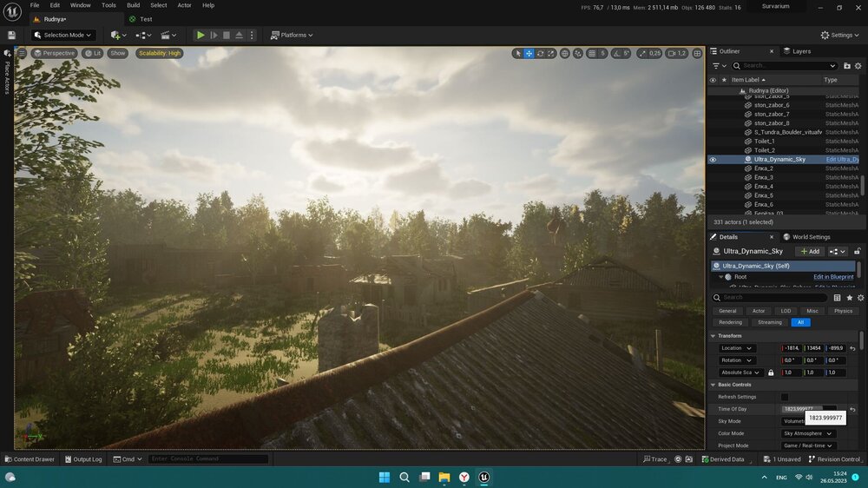The height and width of the screenshot is (488, 868).
Task: Click the Time Of Day value slider
Action: point(802,409)
